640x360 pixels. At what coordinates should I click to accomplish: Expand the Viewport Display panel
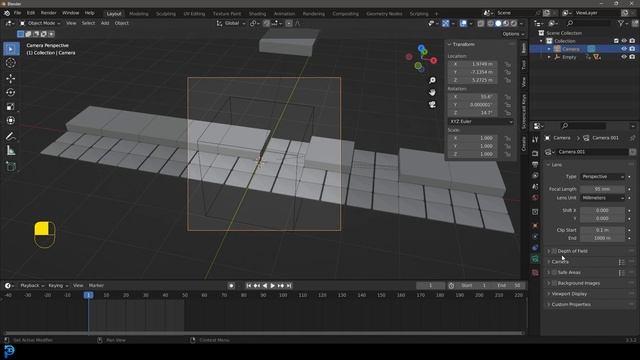pyautogui.click(x=569, y=294)
